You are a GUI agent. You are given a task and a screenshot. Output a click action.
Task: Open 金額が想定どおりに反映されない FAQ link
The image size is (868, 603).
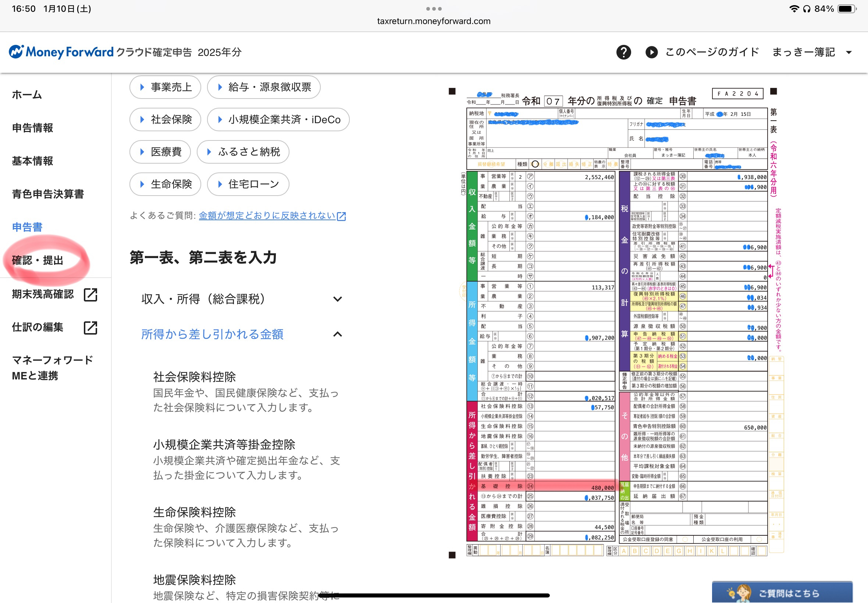tap(267, 216)
